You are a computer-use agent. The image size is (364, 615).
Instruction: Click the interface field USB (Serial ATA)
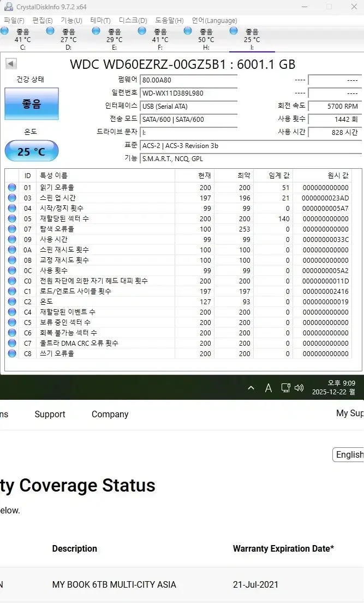click(188, 107)
